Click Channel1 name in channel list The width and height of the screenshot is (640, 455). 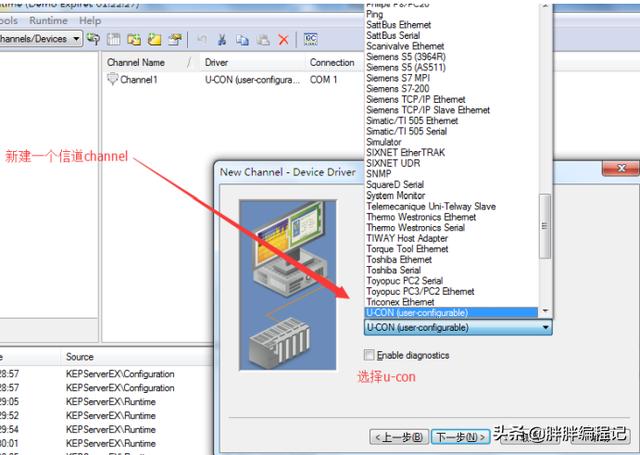[x=139, y=80]
